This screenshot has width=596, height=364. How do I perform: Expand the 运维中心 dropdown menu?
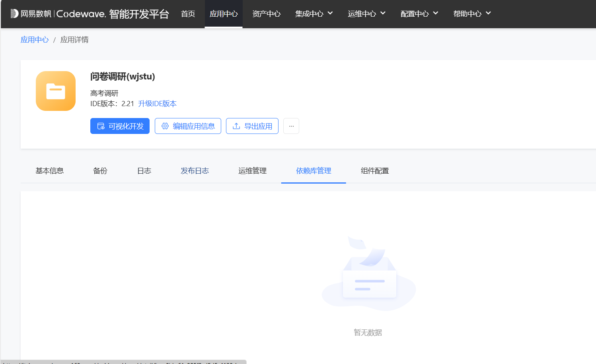[x=366, y=14]
